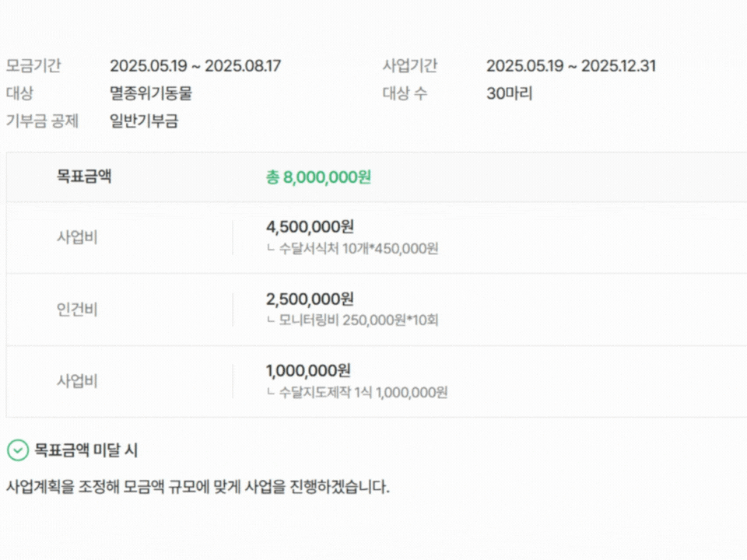This screenshot has width=747, height=560.
Task: Click the green check circle icon
Action: click(17, 450)
